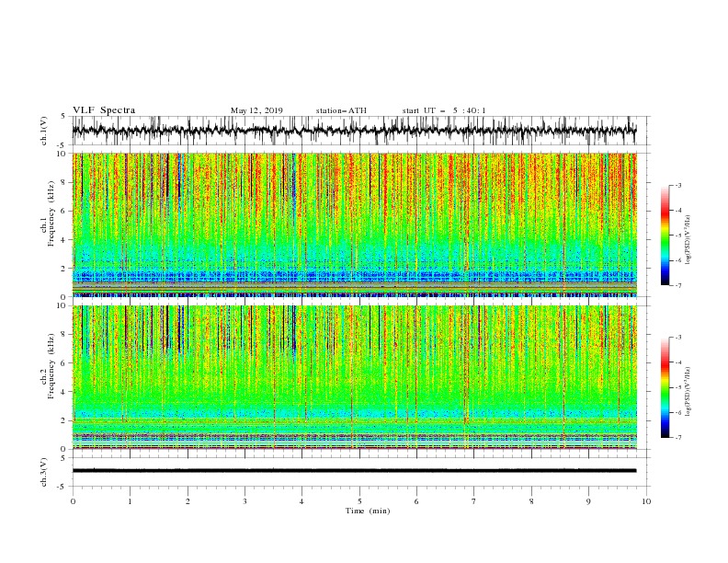
Task: Click the ch.1 "Frequency (kHz)" axis label
Action: pyautogui.click(x=51, y=213)
